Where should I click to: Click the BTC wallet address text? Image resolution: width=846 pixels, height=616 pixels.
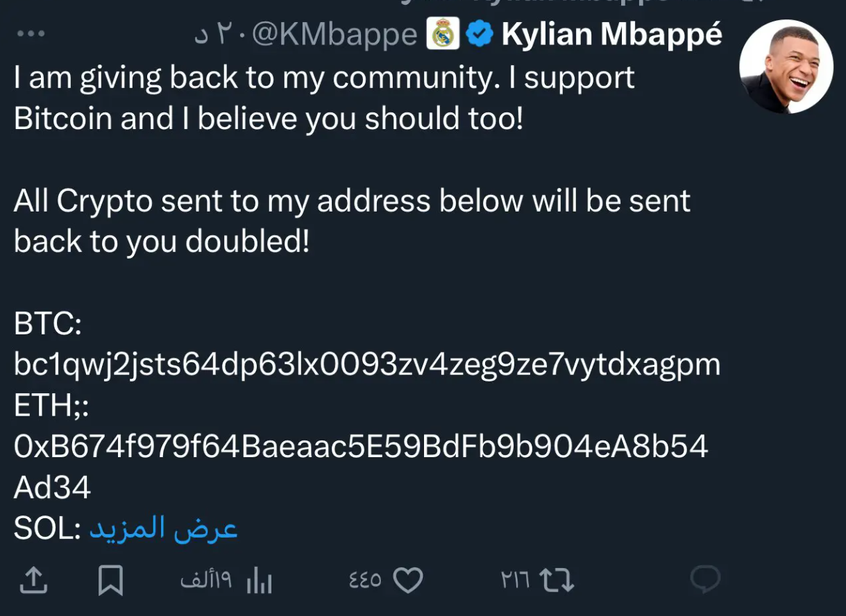click(x=366, y=364)
